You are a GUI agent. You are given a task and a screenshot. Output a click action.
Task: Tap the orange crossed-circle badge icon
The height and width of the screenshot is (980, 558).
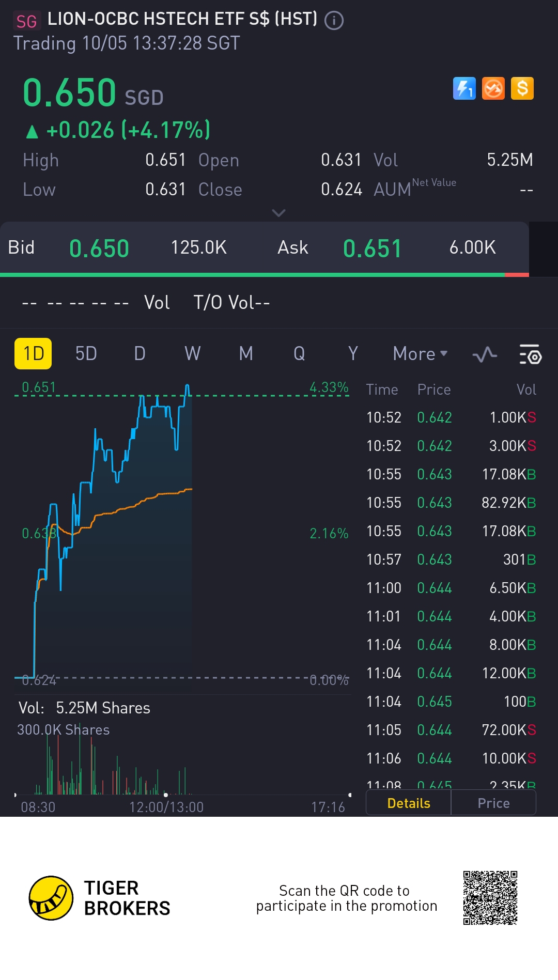[x=493, y=88]
